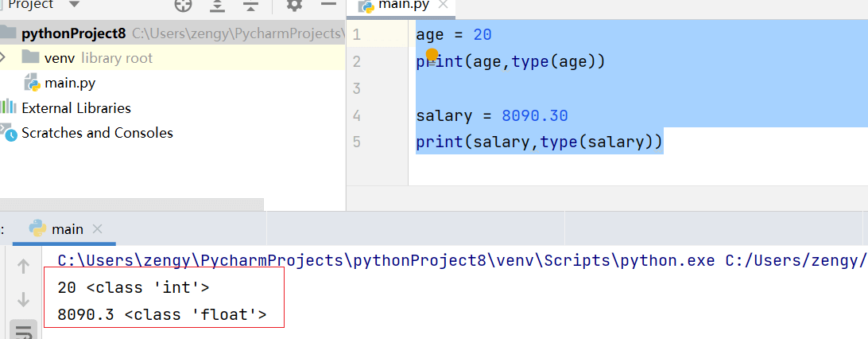Expand the venv folder

(x=4, y=57)
